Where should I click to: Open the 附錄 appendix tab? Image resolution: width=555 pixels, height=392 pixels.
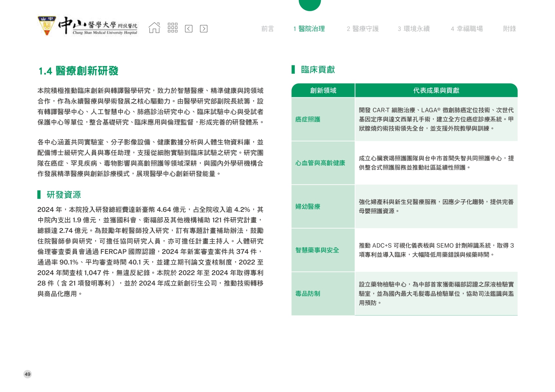[509, 29]
